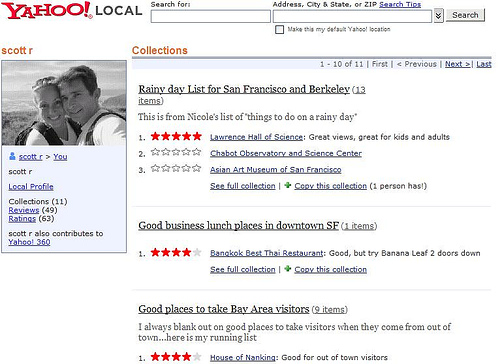This screenshot has height=364, width=500.
Task: Open the Yahoo! 360 link
Action: (x=29, y=242)
